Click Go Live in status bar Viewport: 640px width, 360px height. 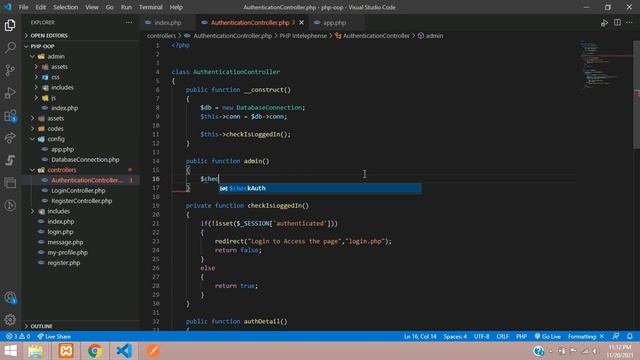[x=548, y=336]
